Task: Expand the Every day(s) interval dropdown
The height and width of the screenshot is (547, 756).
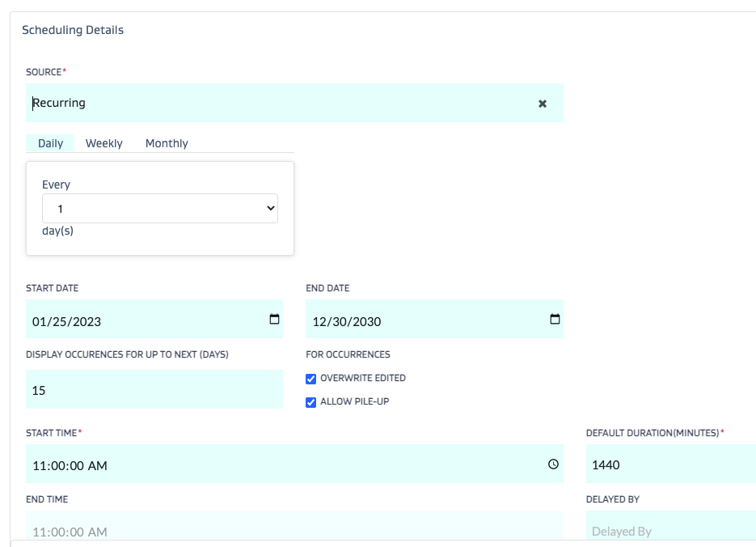Action: (159, 209)
